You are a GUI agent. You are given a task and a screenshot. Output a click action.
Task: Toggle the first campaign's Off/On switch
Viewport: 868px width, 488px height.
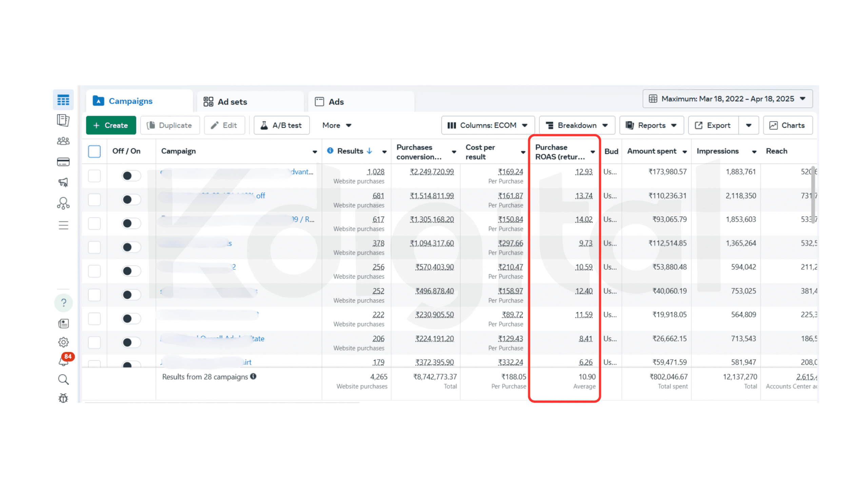(x=131, y=176)
